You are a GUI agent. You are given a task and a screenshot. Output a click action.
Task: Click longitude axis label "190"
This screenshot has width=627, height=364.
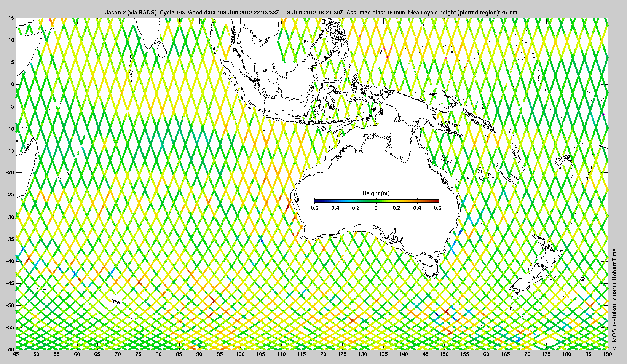tap(608, 354)
